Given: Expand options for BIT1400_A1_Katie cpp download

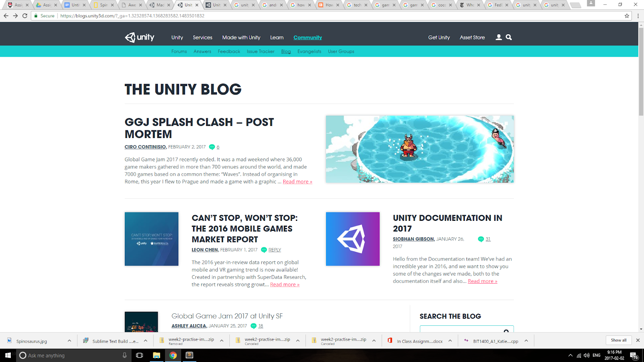Looking at the screenshot, I should [526, 341].
